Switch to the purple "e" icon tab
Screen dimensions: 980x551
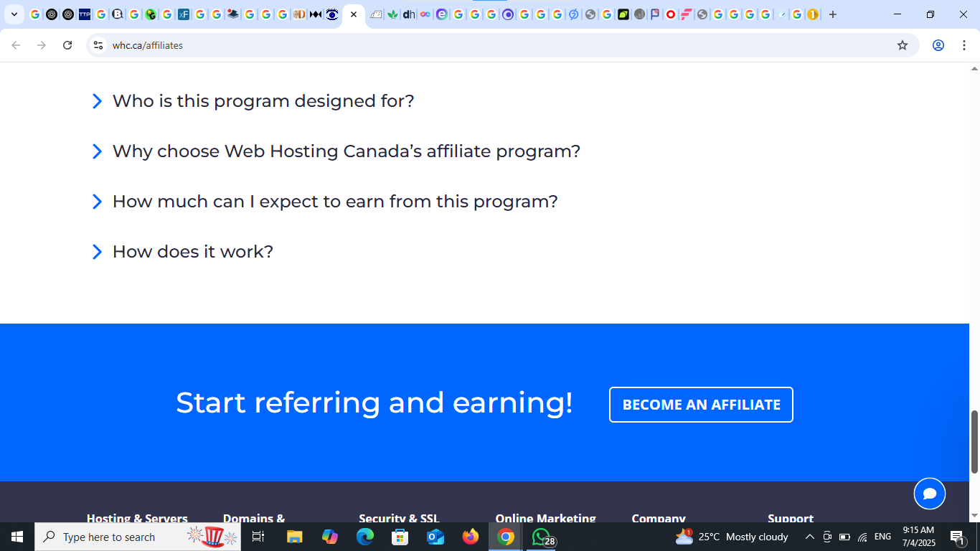[x=442, y=14]
